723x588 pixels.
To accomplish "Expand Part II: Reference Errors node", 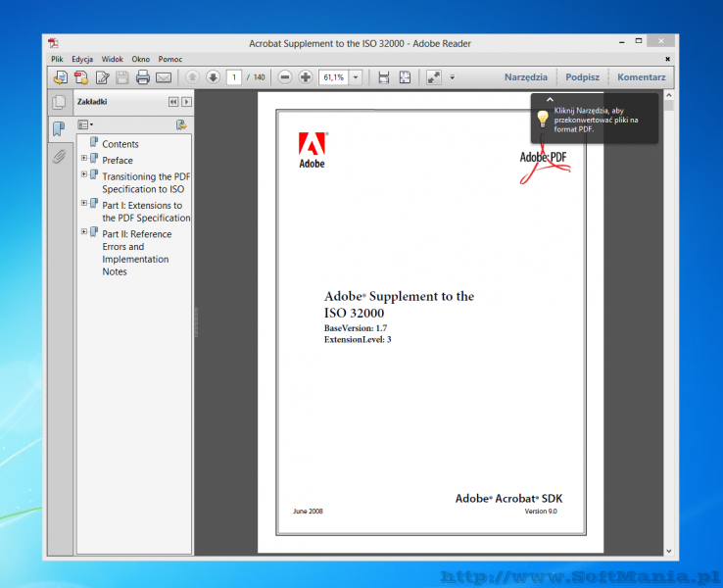I will point(84,231).
